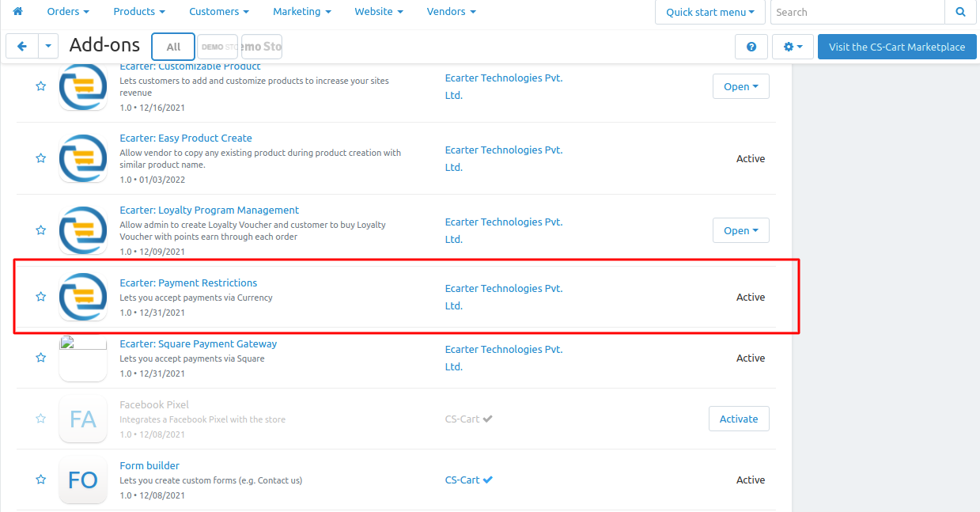Screen dimensions: 980x512
Task: Expand the dropdown next to back arrow
Action: click(48, 47)
